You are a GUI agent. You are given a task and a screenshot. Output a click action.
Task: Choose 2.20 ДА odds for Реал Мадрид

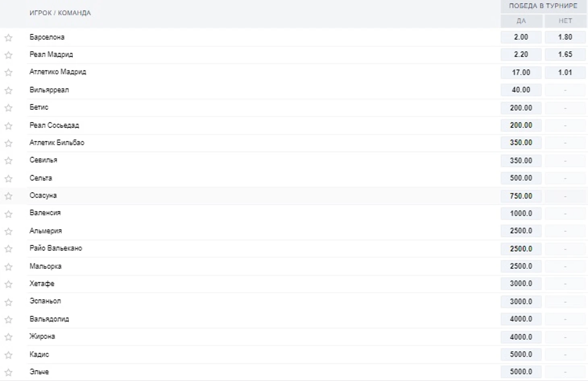(521, 54)
